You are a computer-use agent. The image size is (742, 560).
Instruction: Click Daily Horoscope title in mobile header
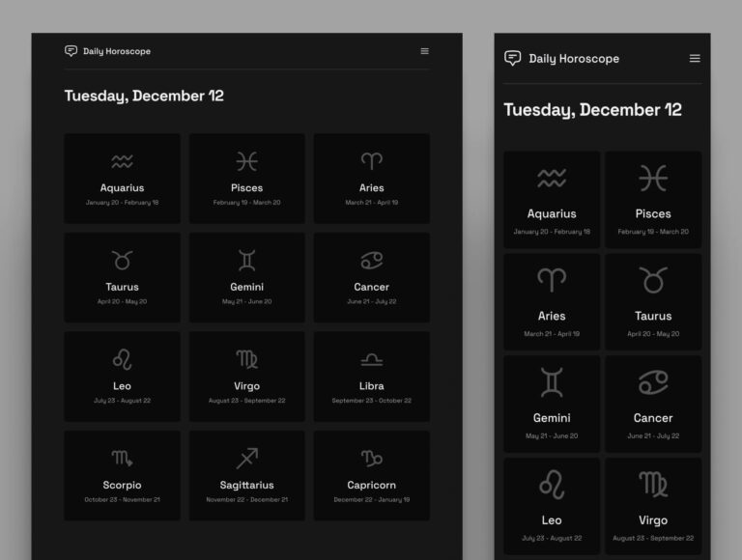(x=574, y=59)
